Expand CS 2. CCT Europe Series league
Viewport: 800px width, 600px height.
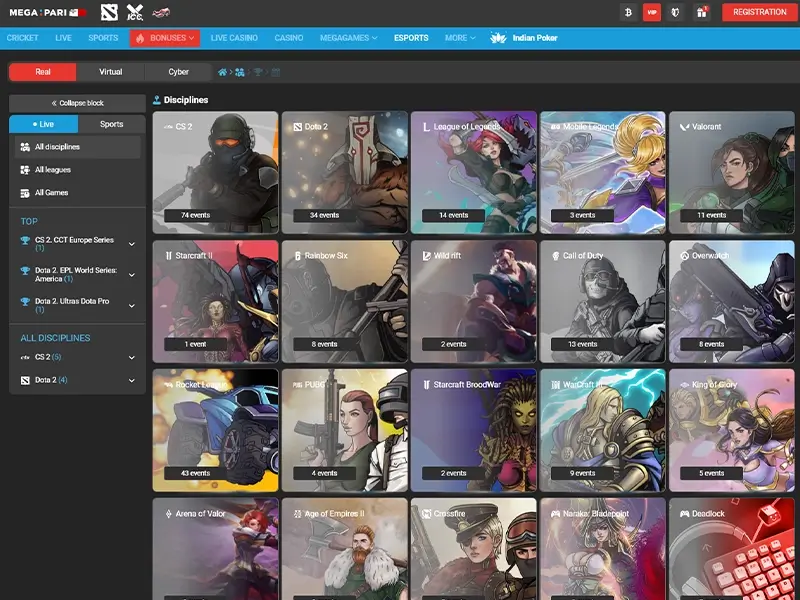[x=132, y=244]
